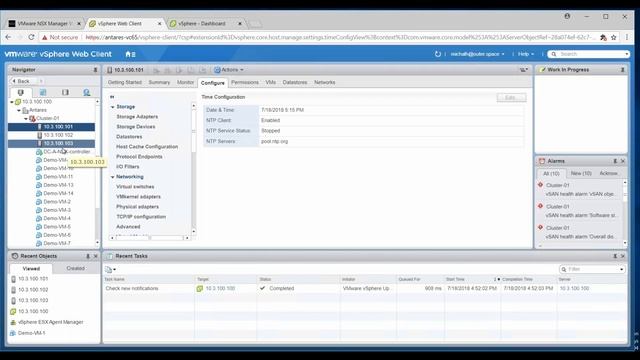Pin the Recent Objects panel

tap(88, 256)
